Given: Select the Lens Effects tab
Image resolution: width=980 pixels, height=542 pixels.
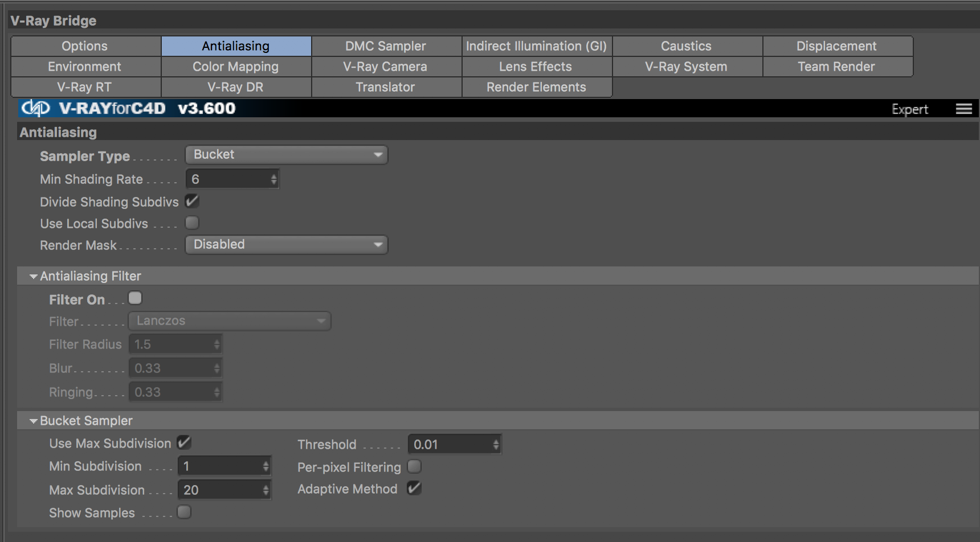Looking at the screenshot, I should [537, 67].
